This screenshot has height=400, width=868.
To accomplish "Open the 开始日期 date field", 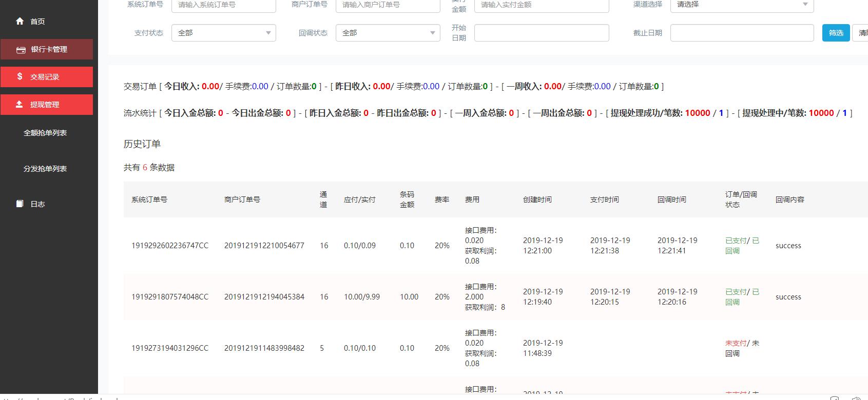I will coord(541,33).
